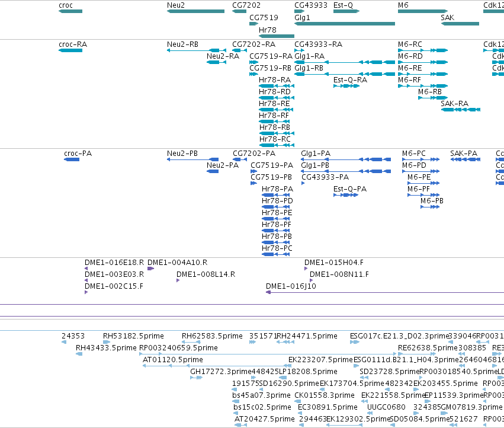The height and width of the screenshot is (428, 504).
Task: Click the CG7202-PA protein glyph
Action: (x=239, y=159)
